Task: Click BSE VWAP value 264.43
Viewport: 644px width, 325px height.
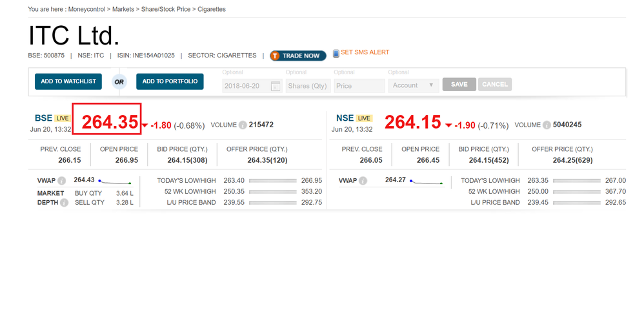Action: pos(84,180)
